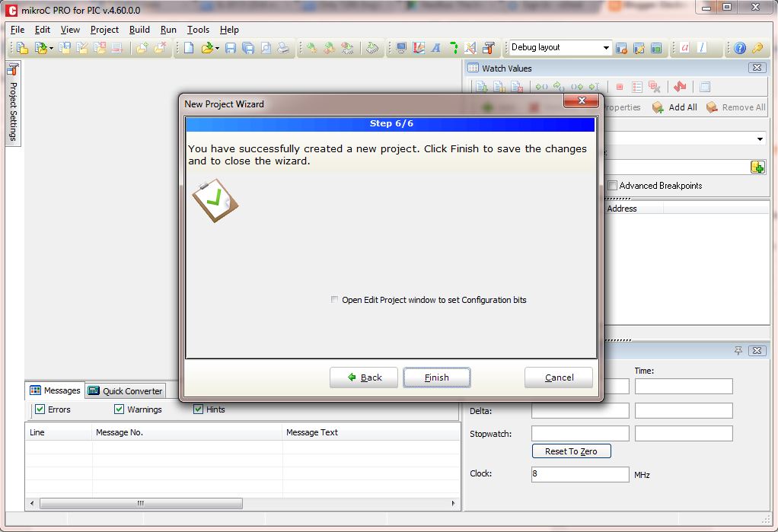Open the View menu
This screenshot has height=532, width=778.
tap(70, 30)
